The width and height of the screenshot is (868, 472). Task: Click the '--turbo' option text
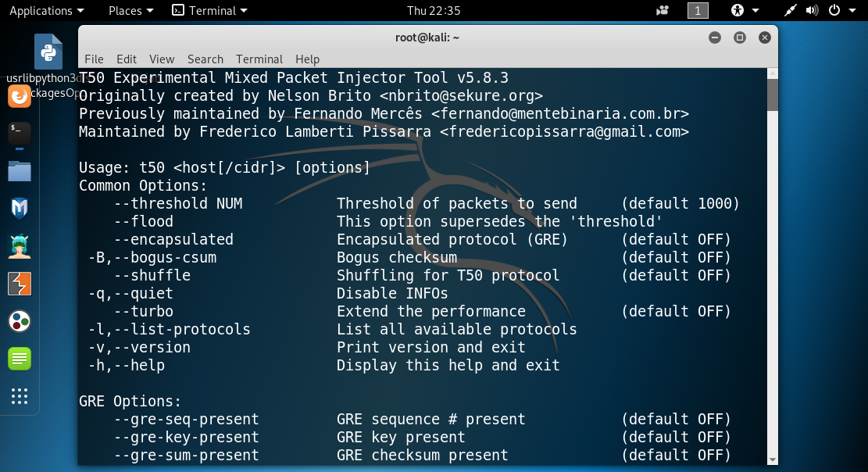(x=144, y=311)
